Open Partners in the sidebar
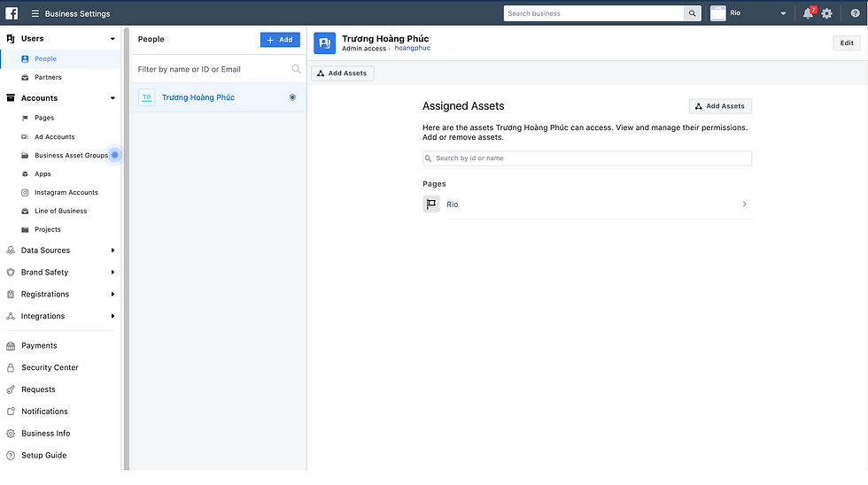 click(x=48, y=77)
